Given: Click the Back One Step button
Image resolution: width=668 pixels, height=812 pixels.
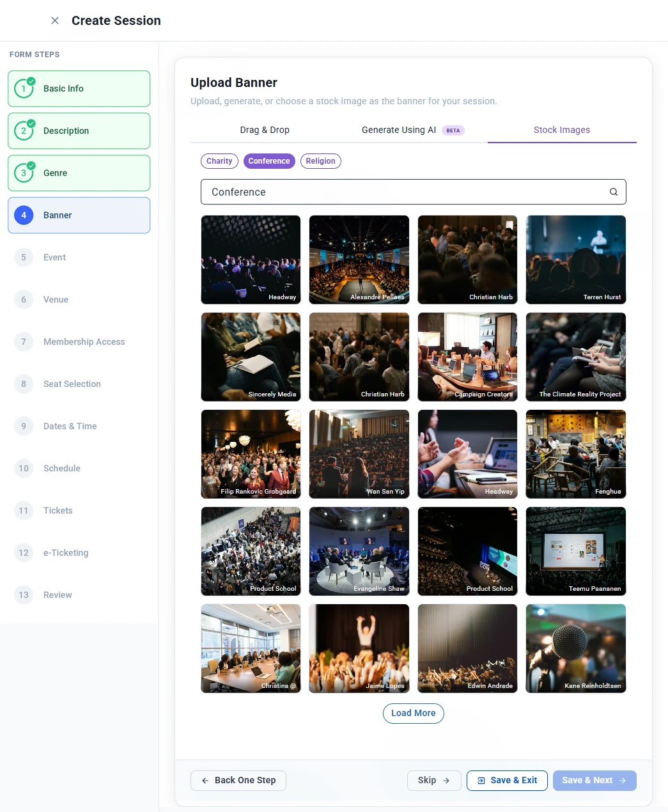Looking at the screenshot, I should [238, 781].
